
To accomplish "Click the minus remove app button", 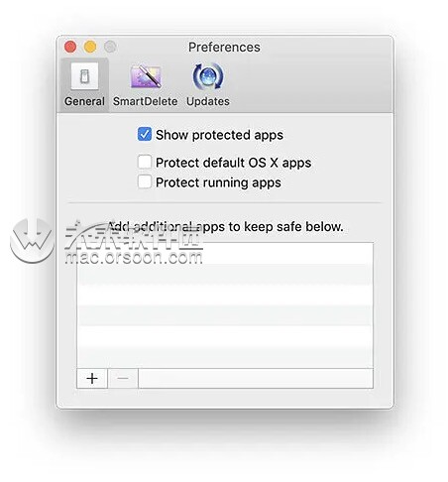I will pos(123,378).
